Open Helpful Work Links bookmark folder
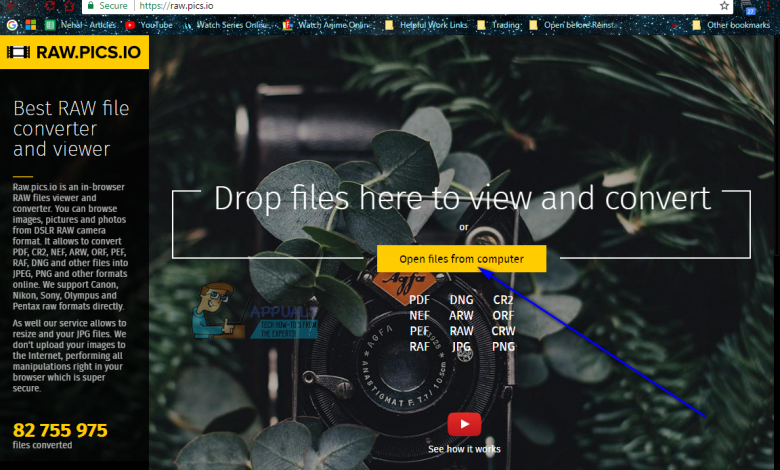This screenshot has height=470, width=780. tap(426, 25)
